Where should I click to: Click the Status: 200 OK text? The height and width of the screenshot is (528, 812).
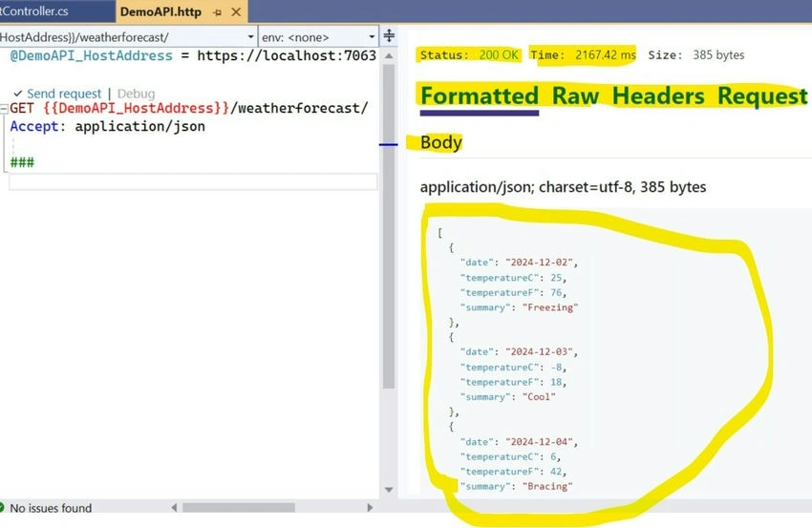click(469, 54)
